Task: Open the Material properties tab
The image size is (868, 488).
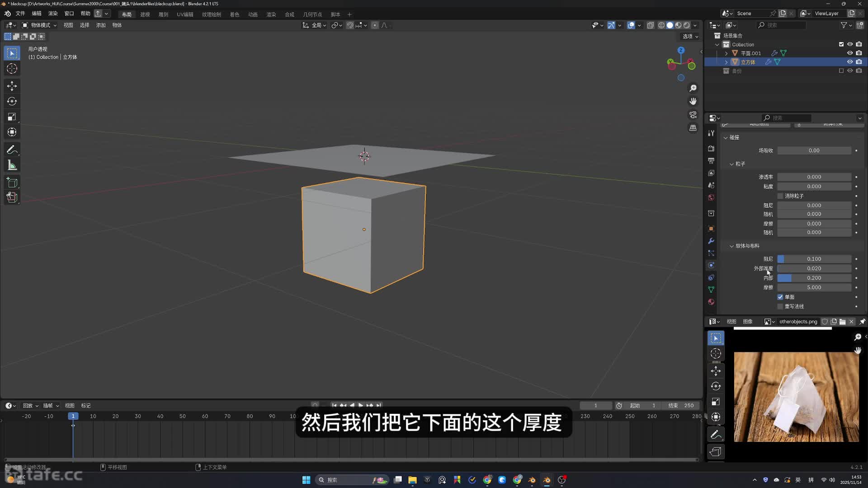Action: point(711,302)
